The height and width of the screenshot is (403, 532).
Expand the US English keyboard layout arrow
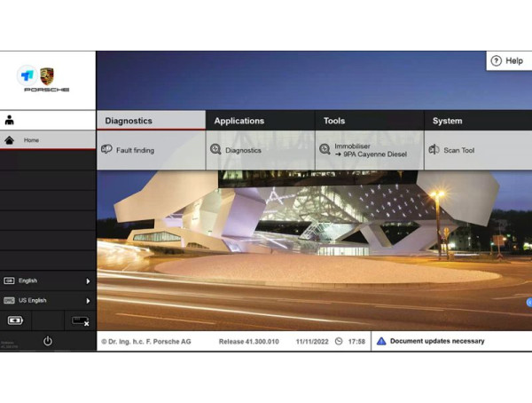88,300
